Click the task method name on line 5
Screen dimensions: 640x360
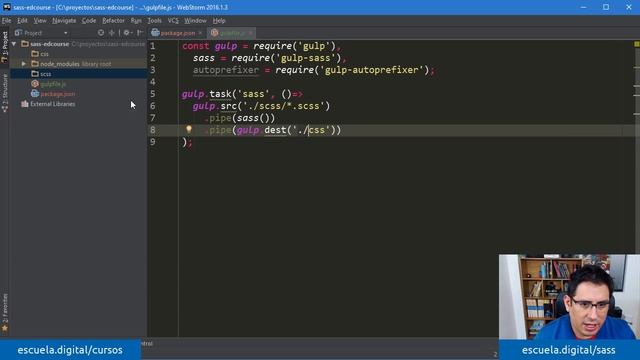tap(220, 94)
